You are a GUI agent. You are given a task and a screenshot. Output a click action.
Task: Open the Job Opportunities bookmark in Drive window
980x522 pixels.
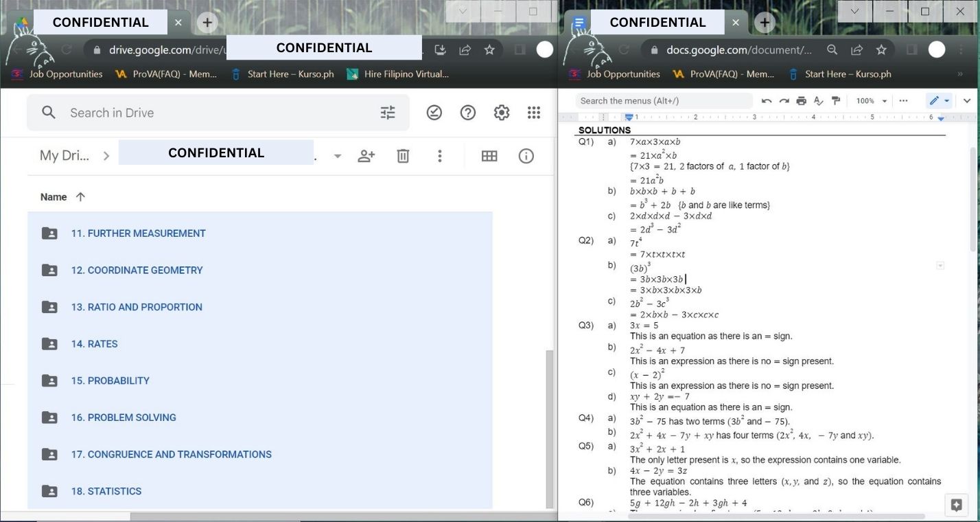click(58, 74)
